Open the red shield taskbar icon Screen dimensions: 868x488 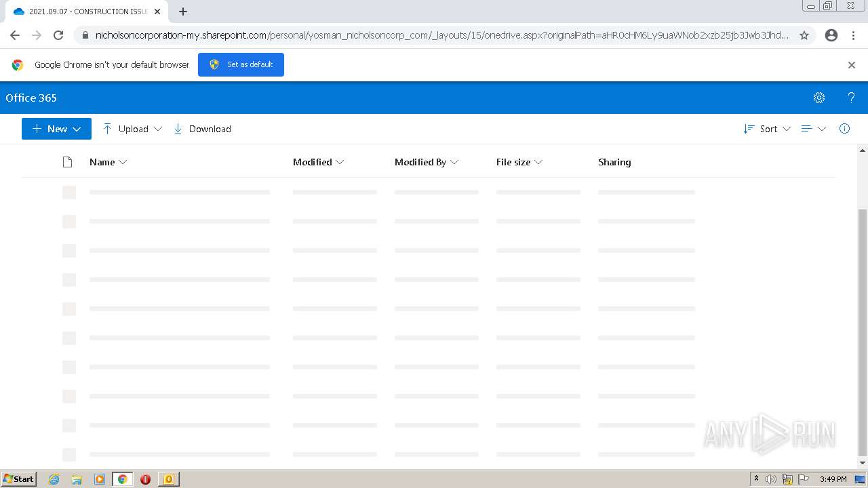click(x=145, y=479)
